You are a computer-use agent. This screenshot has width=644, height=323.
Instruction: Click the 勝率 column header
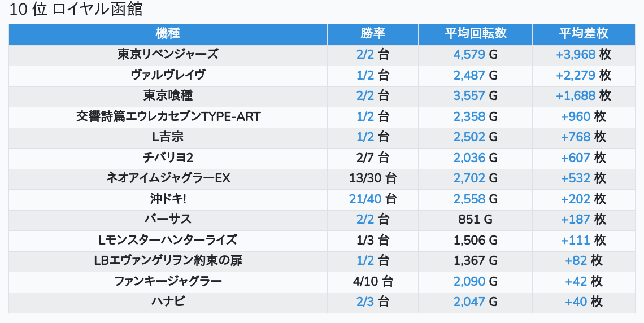372,34
